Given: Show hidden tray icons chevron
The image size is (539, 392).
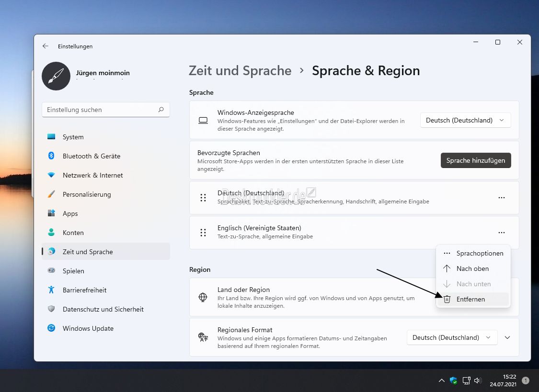Looking at the screenshot, I should [442, 381].
